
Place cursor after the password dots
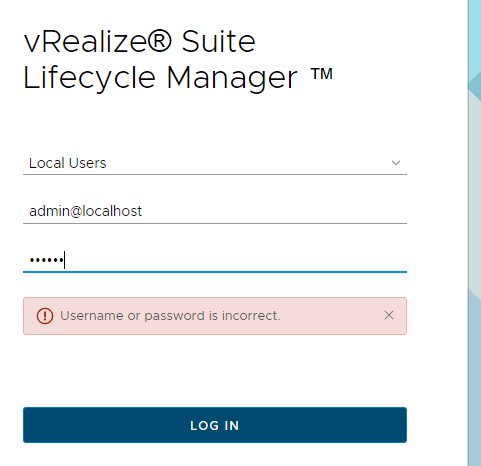pos(65,260)
